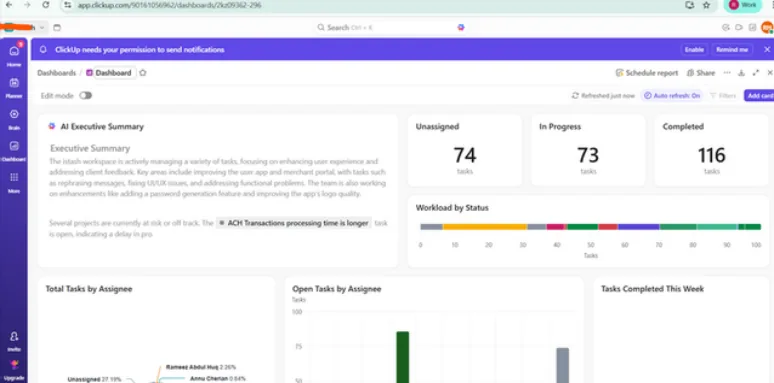The height and width of the screenshot is (383, 774).
Task: Click the AI Executive Summary card title
Action: coord(102,127)
